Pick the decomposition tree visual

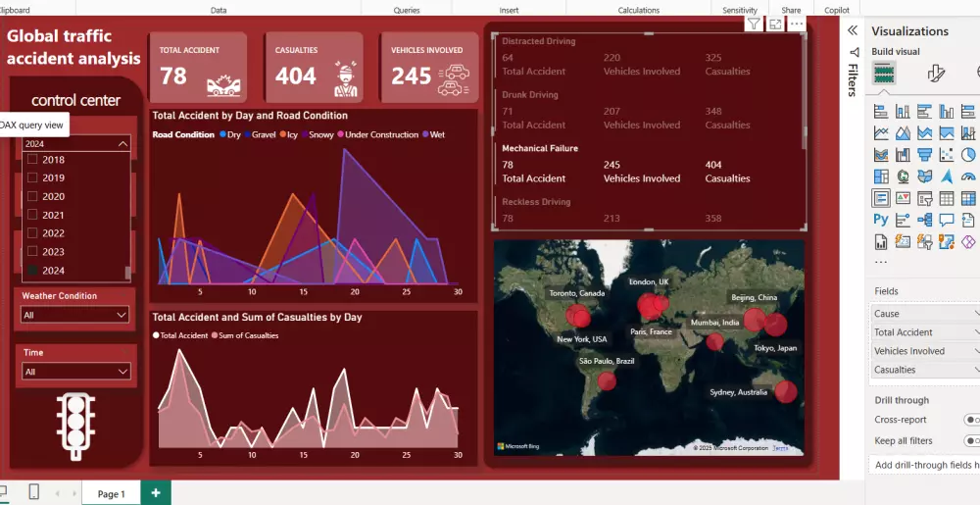924,220
